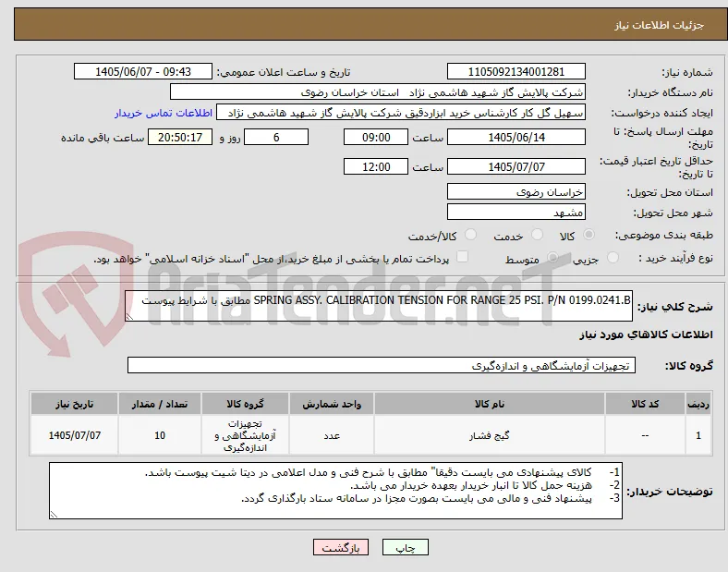Screen dimensions: 728x572
Task: Click the شماره نیاز label
Action: [x=686, y=72]
